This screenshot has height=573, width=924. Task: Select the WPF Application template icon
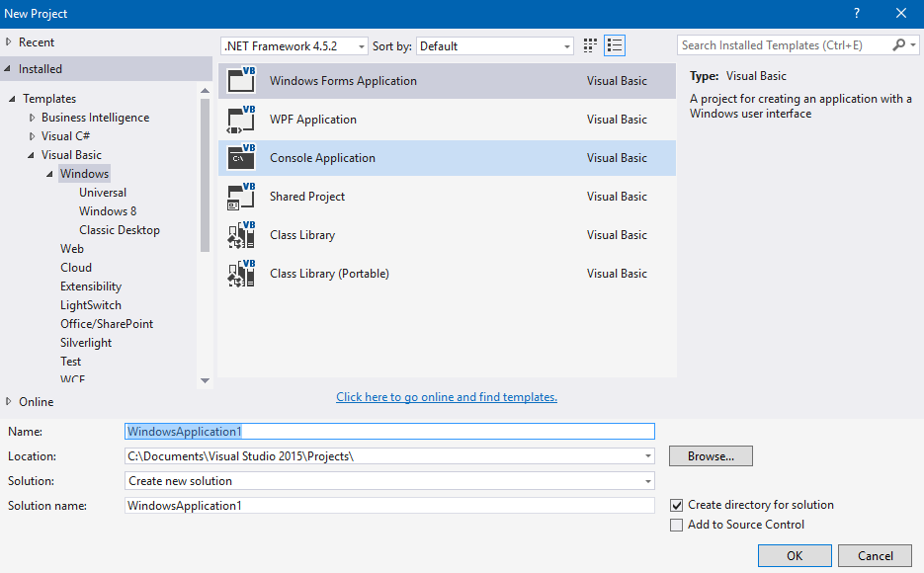coord(241,120)
